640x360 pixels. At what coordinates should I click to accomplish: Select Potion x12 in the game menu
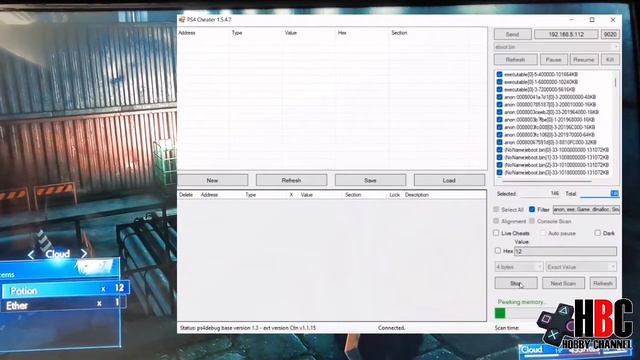click(65, 290)
